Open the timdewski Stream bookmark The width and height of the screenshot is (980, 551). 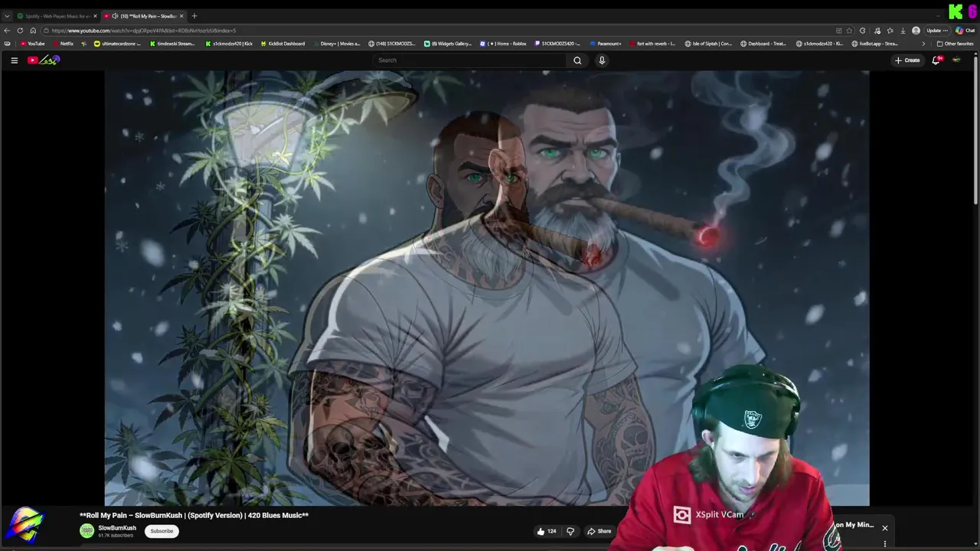click(x=171, y=44)
